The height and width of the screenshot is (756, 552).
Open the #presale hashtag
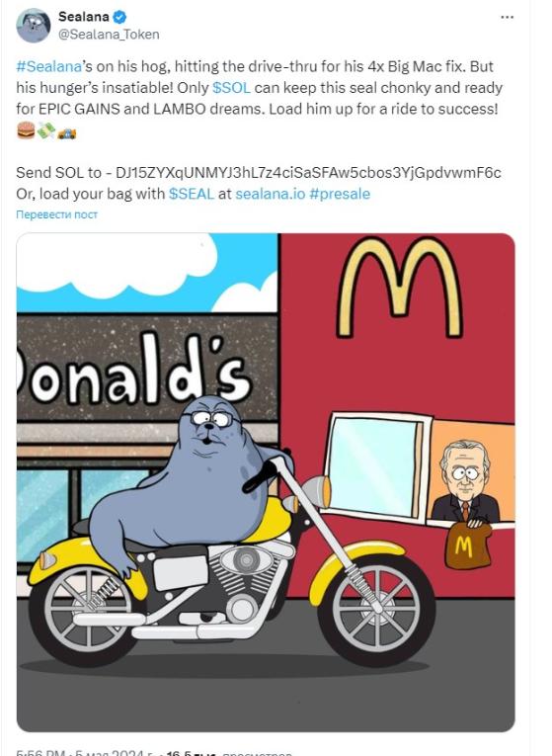coord(340,194)
